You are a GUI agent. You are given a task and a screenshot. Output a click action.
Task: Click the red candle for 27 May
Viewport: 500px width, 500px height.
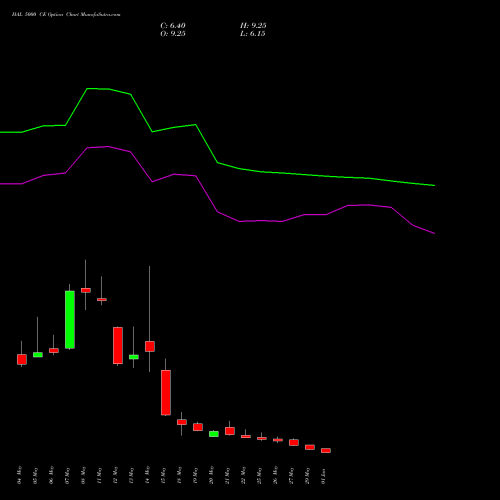tap(294, 443)
